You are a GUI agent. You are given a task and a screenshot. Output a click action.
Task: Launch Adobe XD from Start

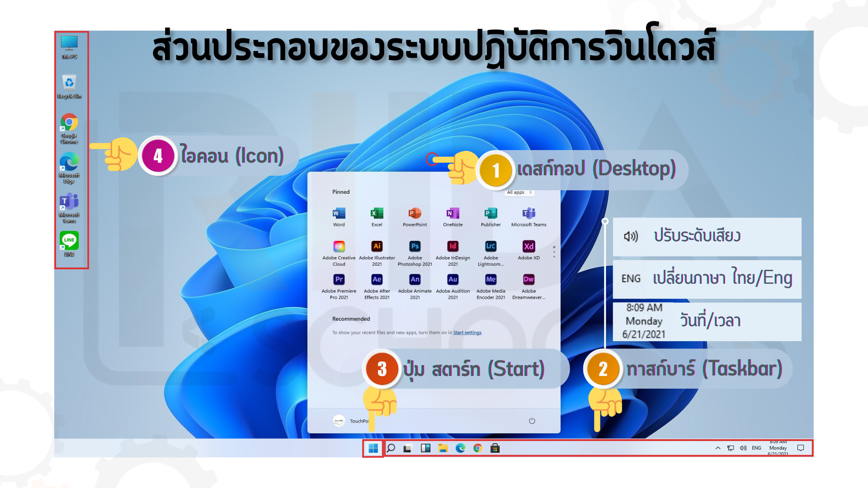point(529,251)
